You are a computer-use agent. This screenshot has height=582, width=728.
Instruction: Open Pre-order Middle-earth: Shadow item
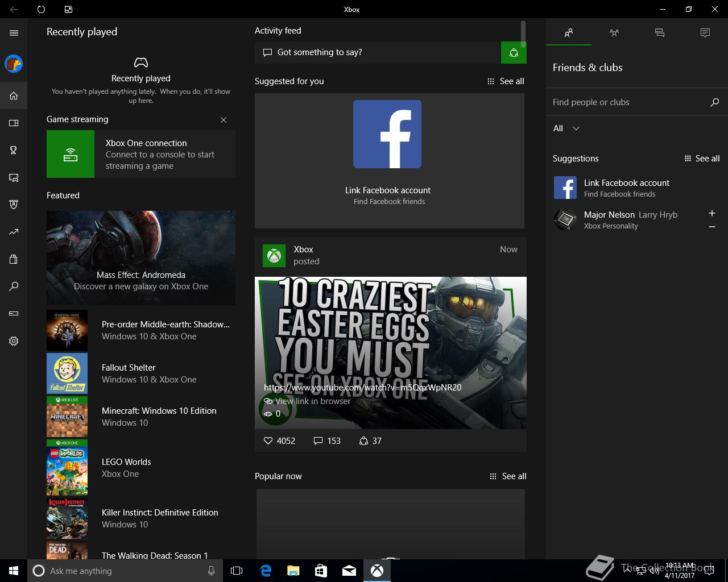[141, 330]
